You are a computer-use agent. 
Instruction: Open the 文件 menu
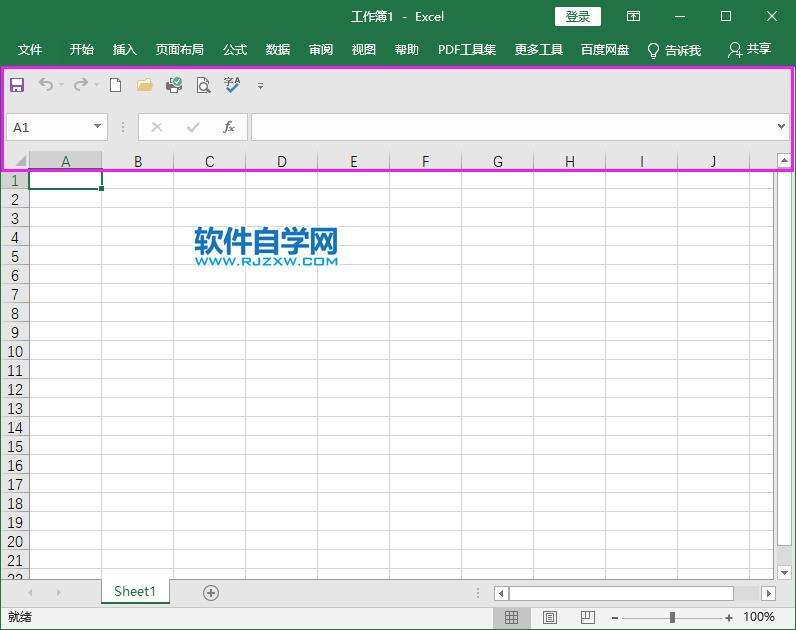click(30, 50)
